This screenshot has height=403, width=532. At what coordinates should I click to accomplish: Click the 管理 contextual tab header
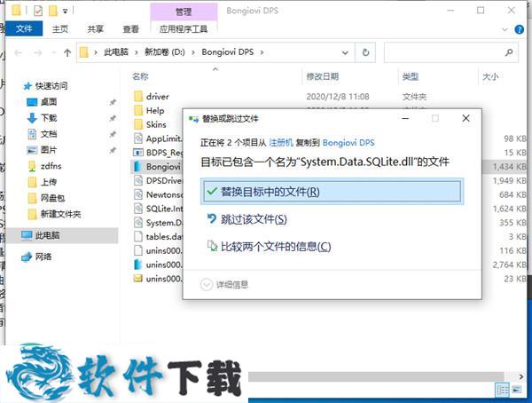(x=184, y=12)
